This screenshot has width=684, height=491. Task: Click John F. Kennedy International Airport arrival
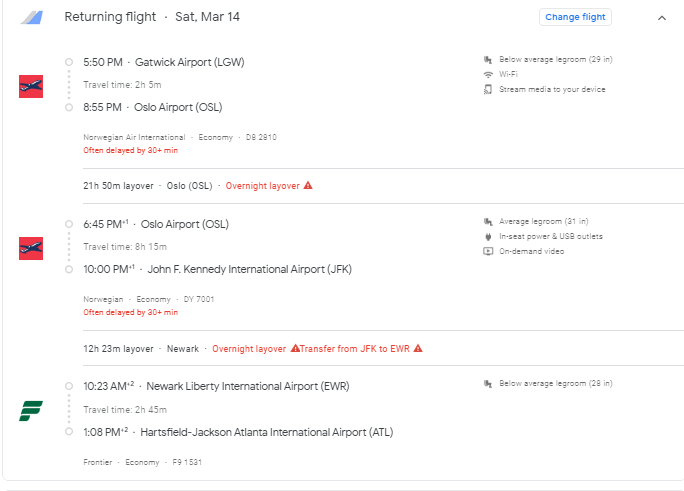249,269
